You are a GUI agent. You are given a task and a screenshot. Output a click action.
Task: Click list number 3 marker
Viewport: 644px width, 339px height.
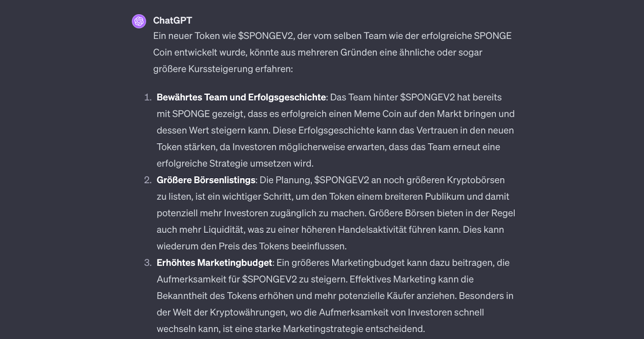[x=148, y=263]
